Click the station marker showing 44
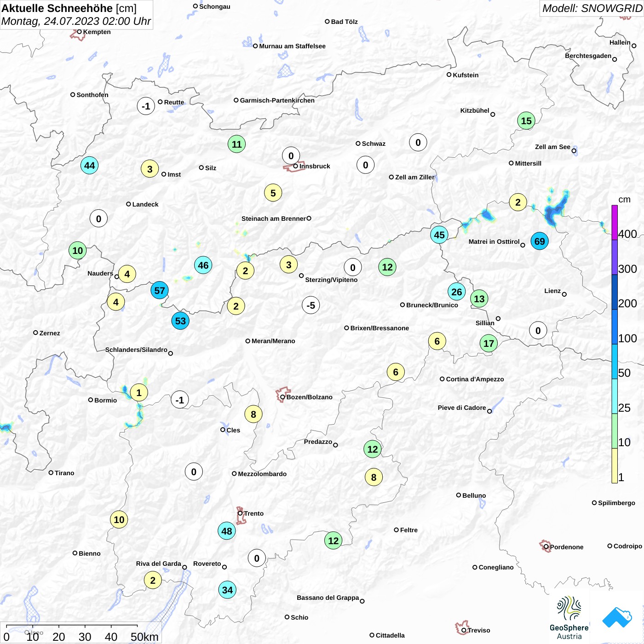Screen dimensions: 644x644 89,166
